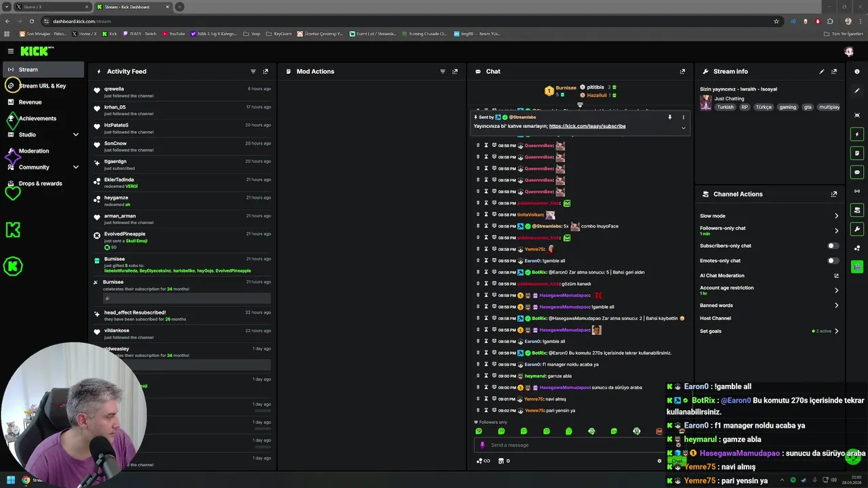
Task: Open Stream URL & Key page
Action: 42,86
